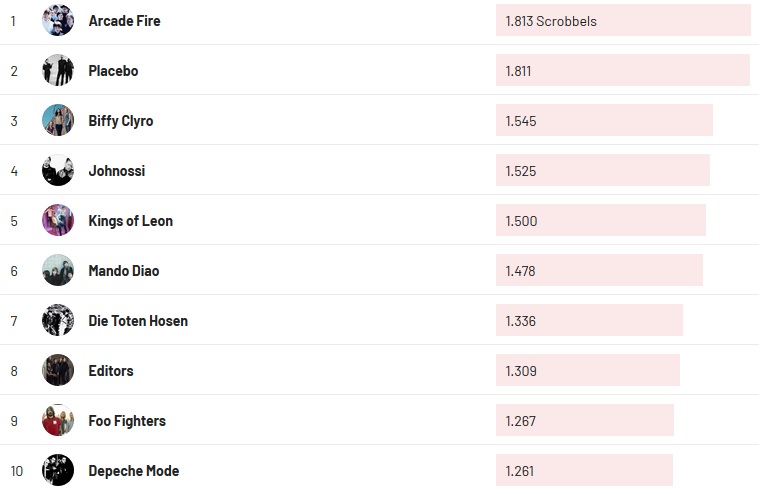
Task: Open the Mando Diao avatar
Action: click(58, 270)
